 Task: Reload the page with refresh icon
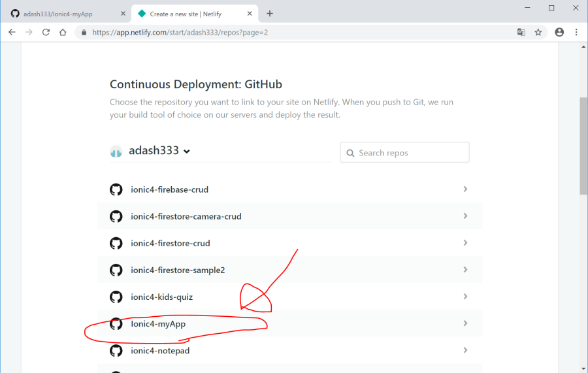[x=46, y=32]
